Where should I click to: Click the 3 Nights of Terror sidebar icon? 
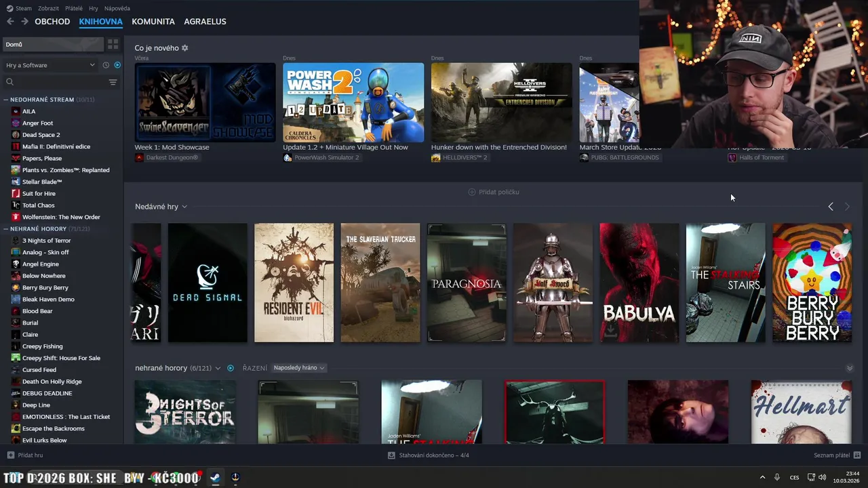[16, 241]
